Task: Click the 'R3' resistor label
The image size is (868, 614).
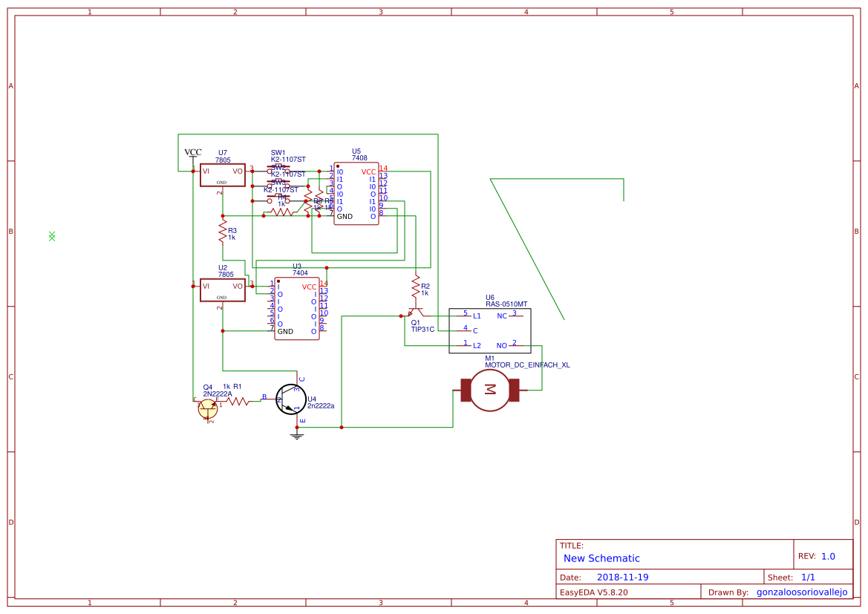Action: point(232,231)
